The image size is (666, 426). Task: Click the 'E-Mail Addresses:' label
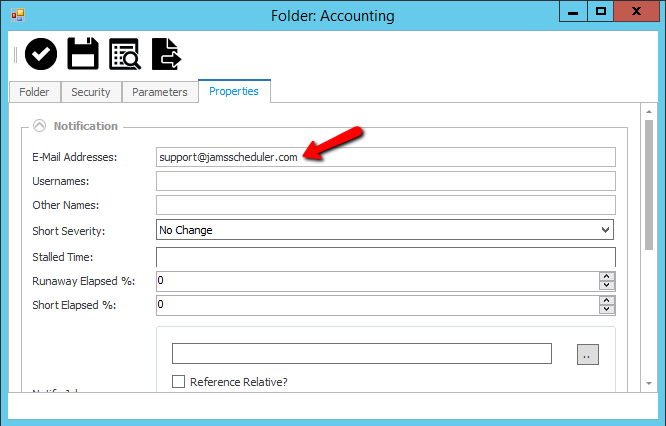coord(74,157)
